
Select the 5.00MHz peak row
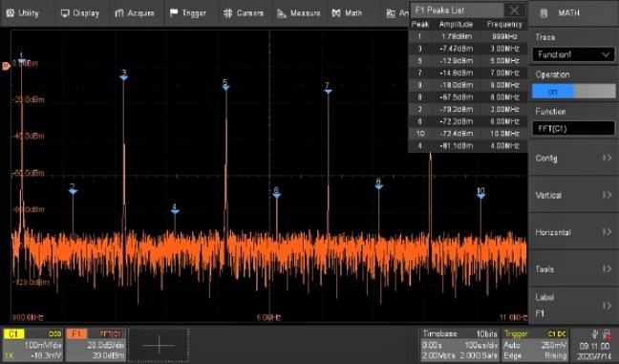click(468, 61)
